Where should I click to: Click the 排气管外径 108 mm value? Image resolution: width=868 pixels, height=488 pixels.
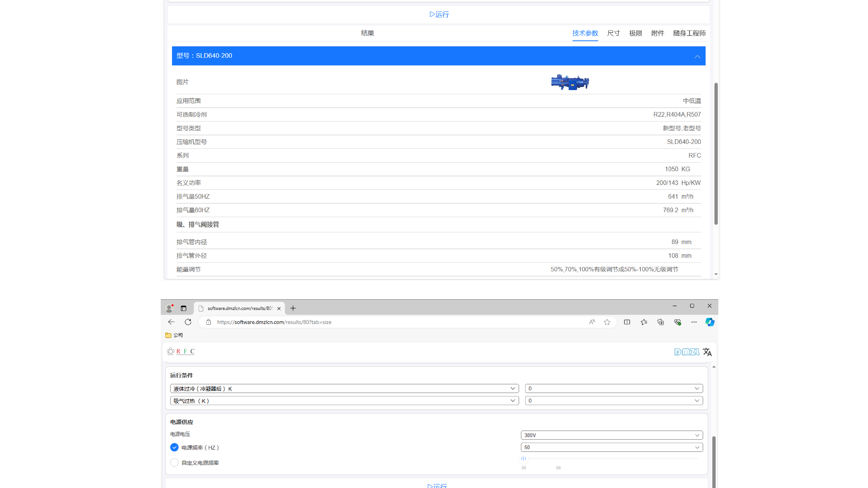(x=680, y=256)
